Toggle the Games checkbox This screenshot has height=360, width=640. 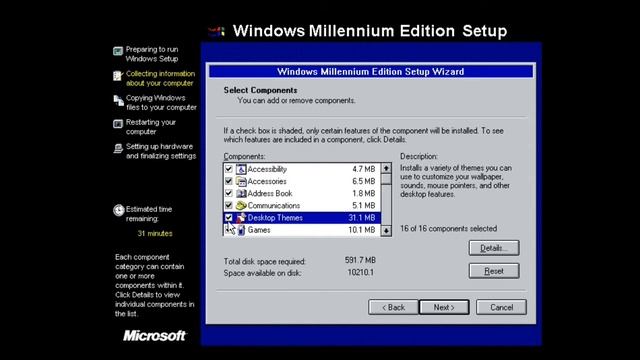tap(229, 229)
